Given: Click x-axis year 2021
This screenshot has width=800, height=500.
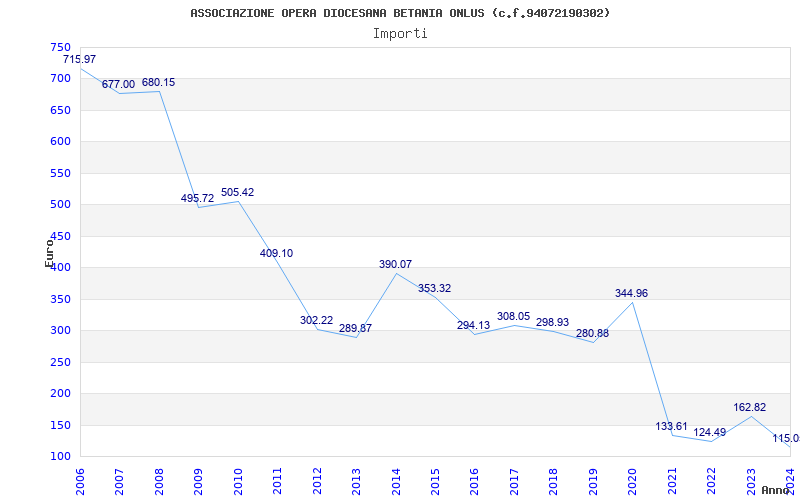Looking at the screenshot, I should [x=672, y=482].
